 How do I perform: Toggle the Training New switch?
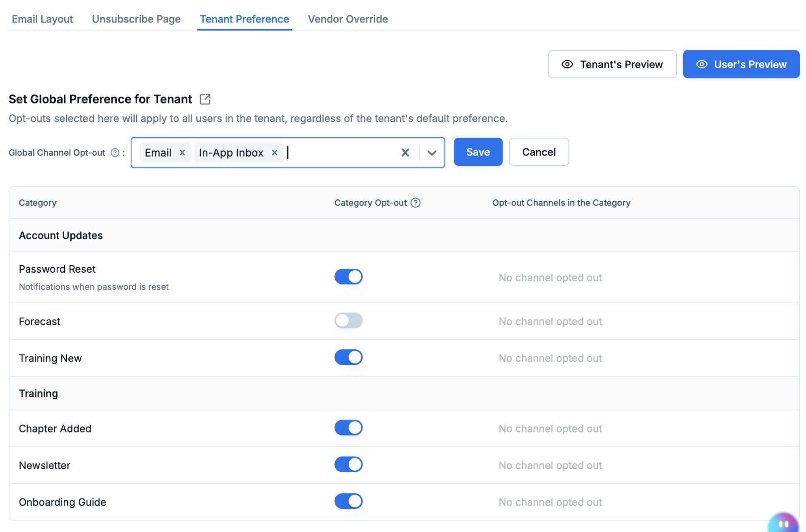348,357
